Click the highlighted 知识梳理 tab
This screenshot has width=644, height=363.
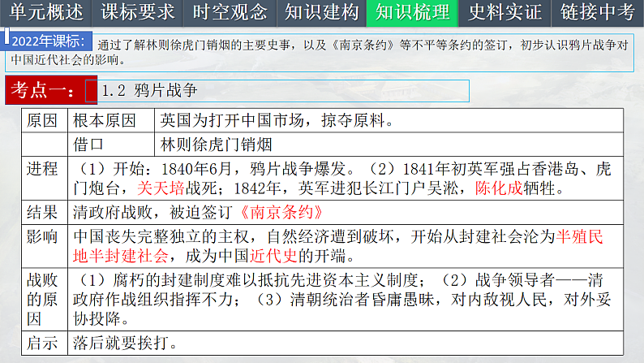[x=412, y=13]
